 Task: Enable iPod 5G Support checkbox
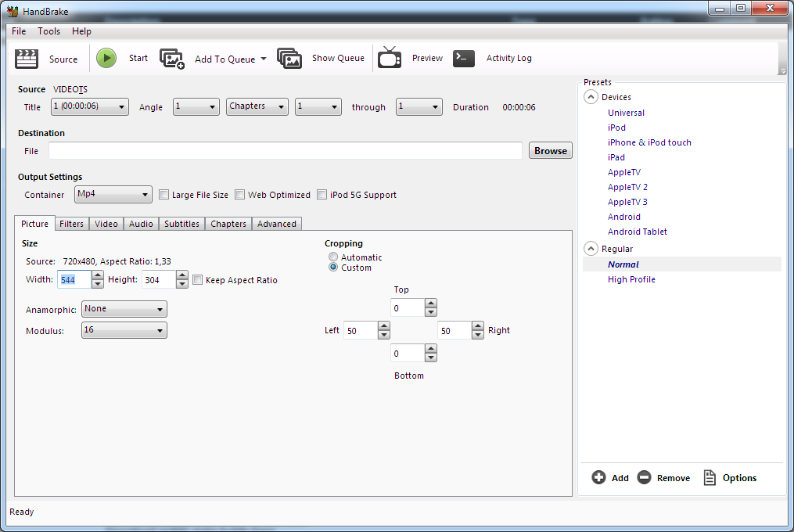coord(322,195)
